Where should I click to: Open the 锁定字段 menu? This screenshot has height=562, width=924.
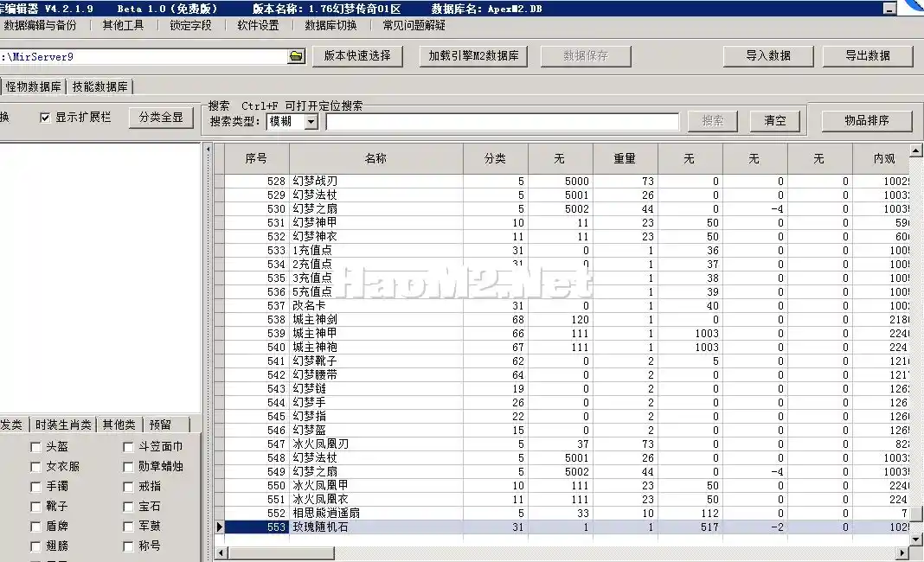point(190,25)
